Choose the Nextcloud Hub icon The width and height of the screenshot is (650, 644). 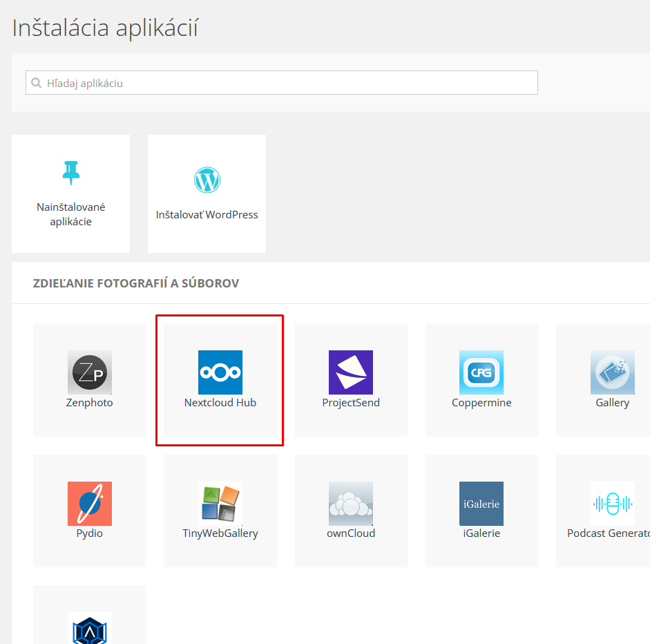pos(220,372)
